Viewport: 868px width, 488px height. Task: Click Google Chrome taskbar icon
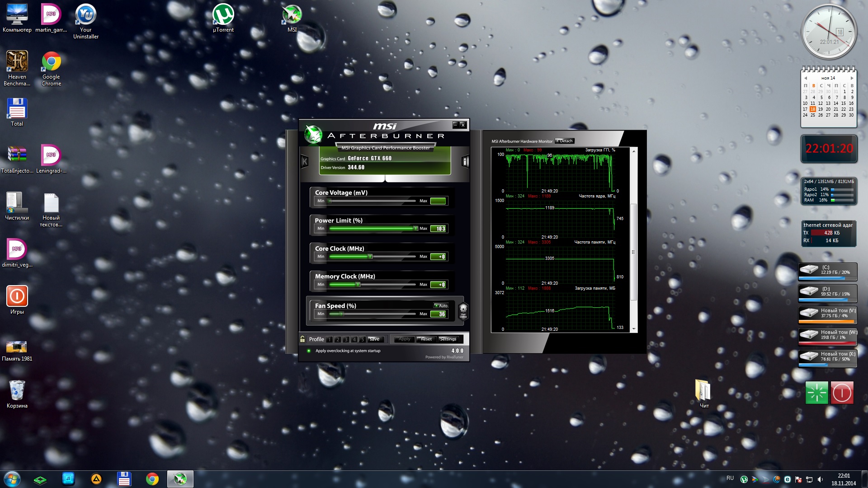tap(152, 479)
